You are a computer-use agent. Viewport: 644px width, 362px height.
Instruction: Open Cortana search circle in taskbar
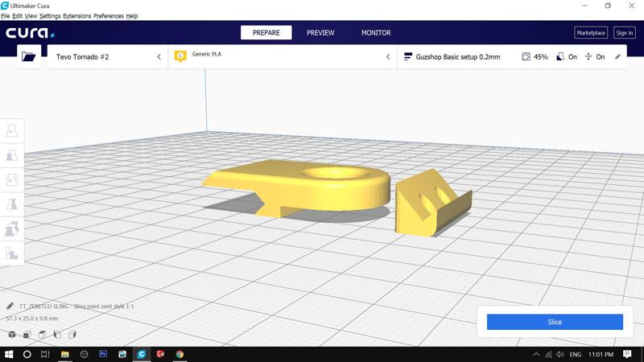[27, 354]
